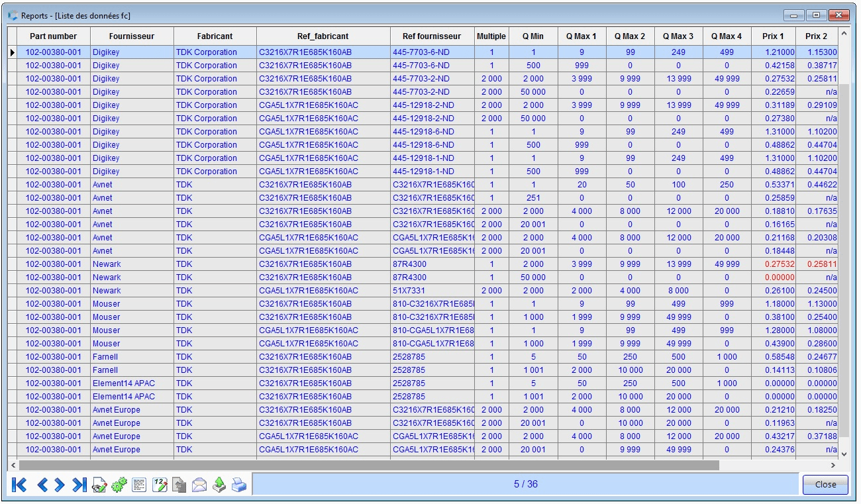Select the Prix 1 value '0.27380'
The image size is (861, 504).
[x=773, y=119]
